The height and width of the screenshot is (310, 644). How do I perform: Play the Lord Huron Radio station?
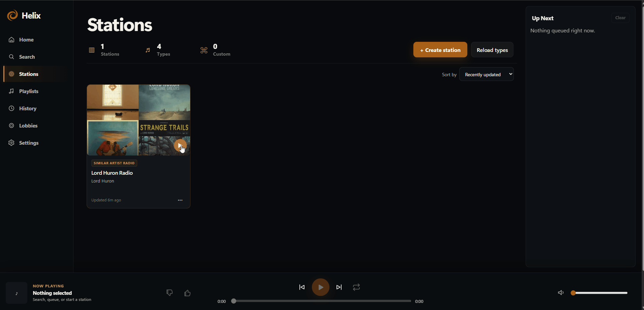click(x=180, y=146)
